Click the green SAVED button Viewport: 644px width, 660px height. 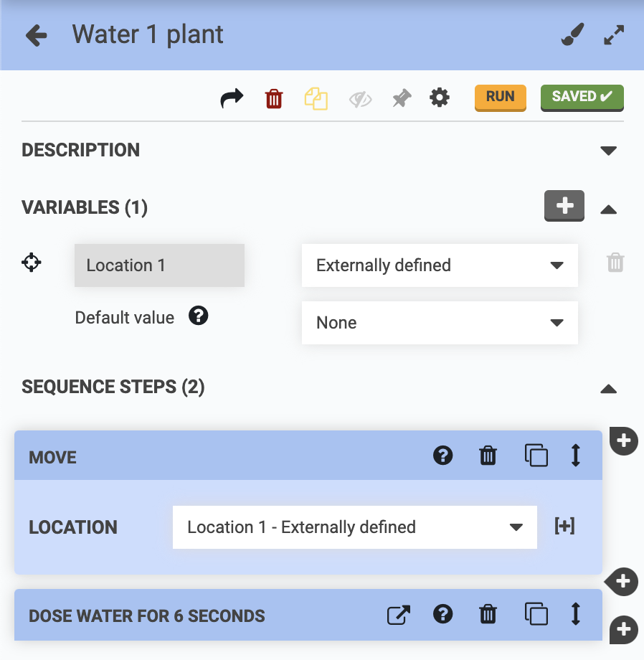[x=582, y=98]
